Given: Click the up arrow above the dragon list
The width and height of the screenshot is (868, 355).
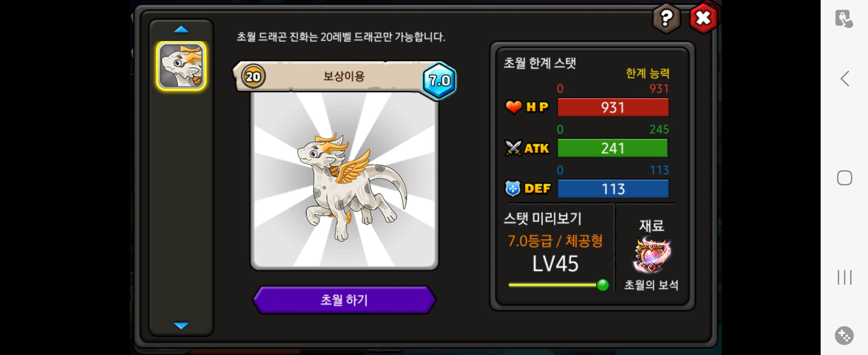Looking at the screenshot, I should point(181,30).
